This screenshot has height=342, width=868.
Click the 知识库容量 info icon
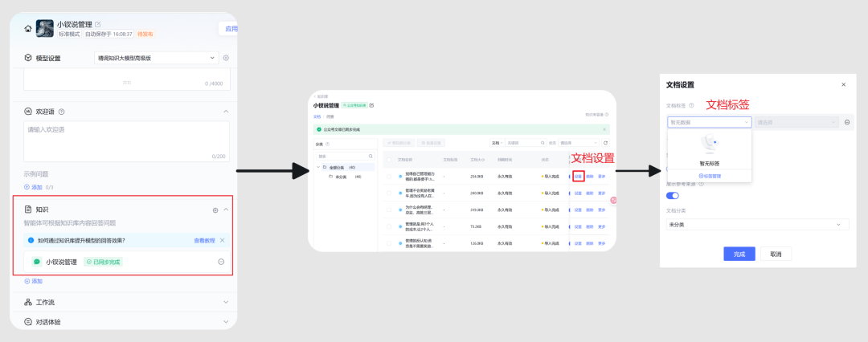pos(608,115)
